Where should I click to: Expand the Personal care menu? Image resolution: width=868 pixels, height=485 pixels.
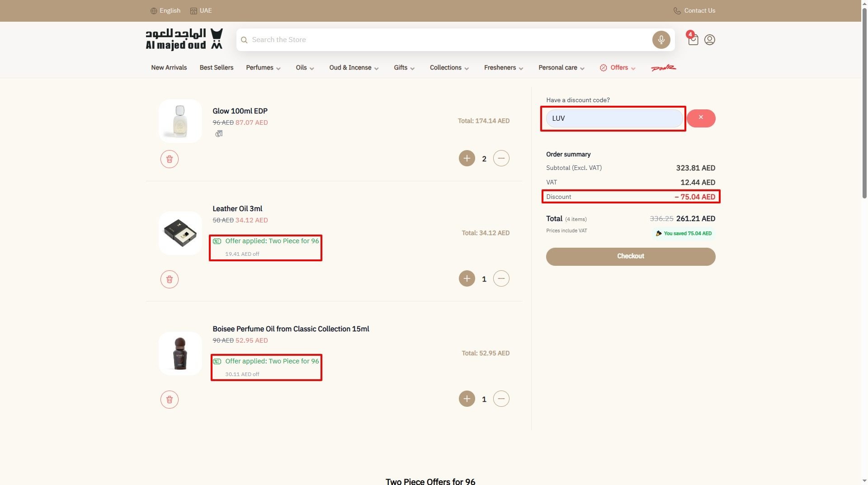[561, 68]
